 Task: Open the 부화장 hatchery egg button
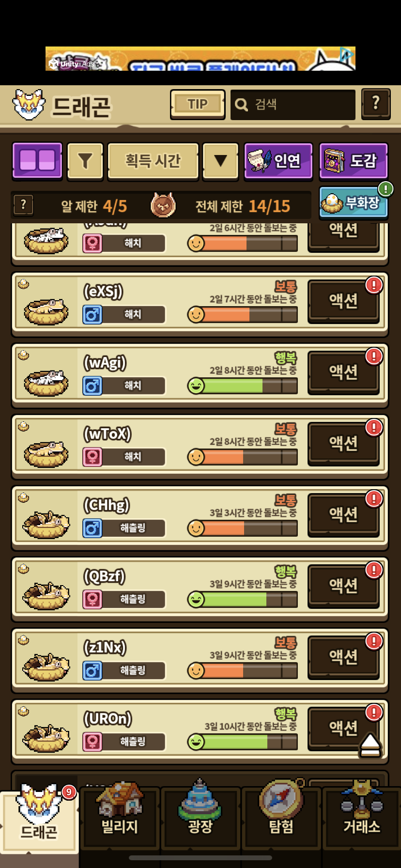point(354,202)
